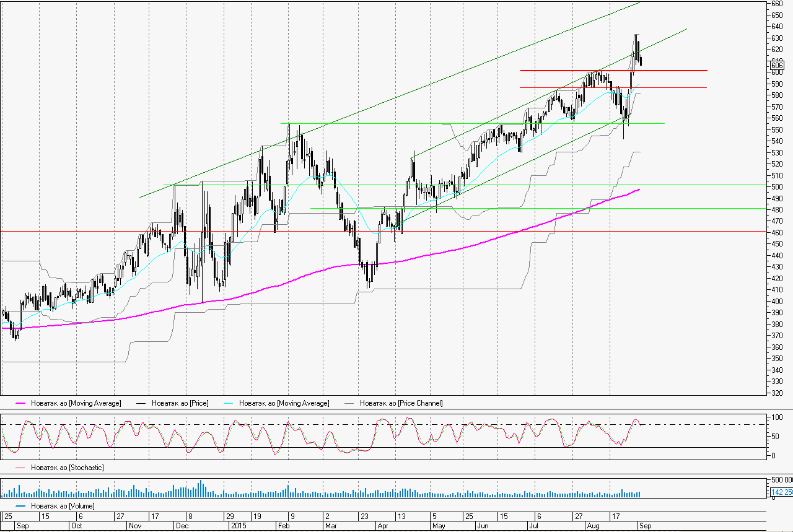Click the 50 level on Stochastic scale
This screenshot has height=532, width=793.
point(774,437)
